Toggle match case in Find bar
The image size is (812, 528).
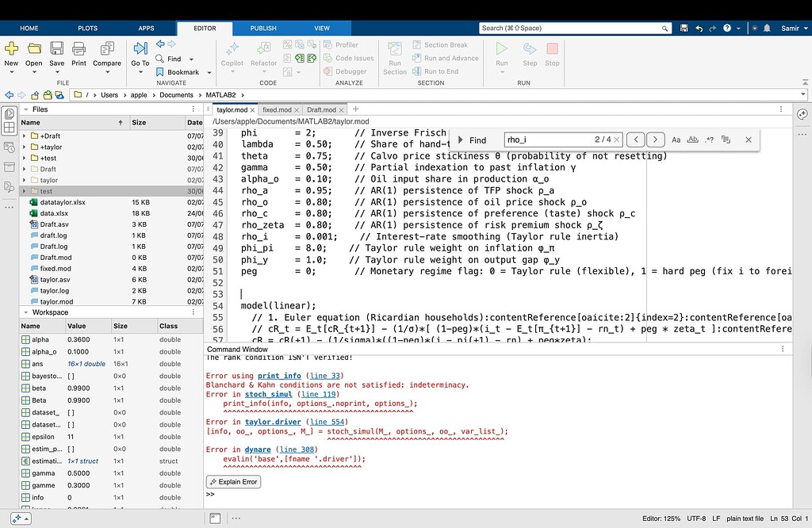[x=676, y=140]
